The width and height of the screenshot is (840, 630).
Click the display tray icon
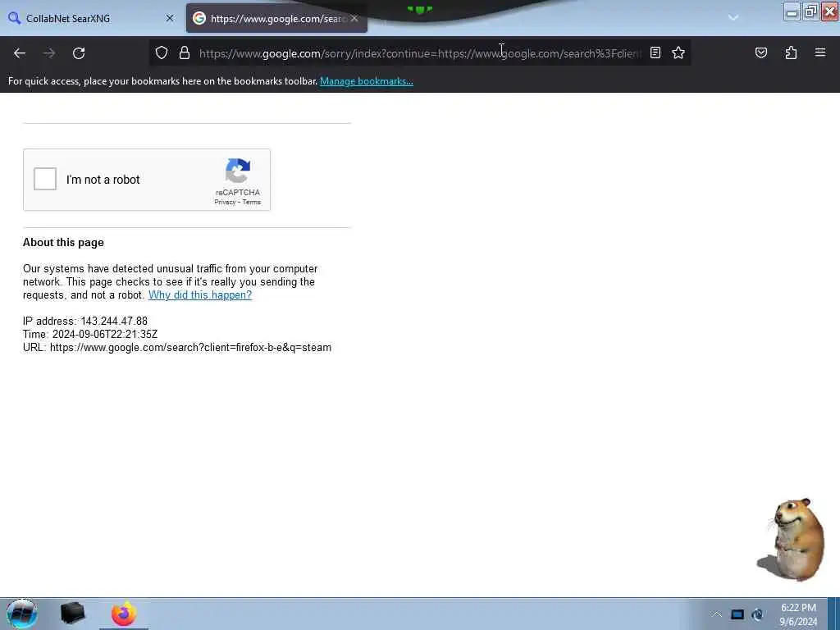pos(737,614)
